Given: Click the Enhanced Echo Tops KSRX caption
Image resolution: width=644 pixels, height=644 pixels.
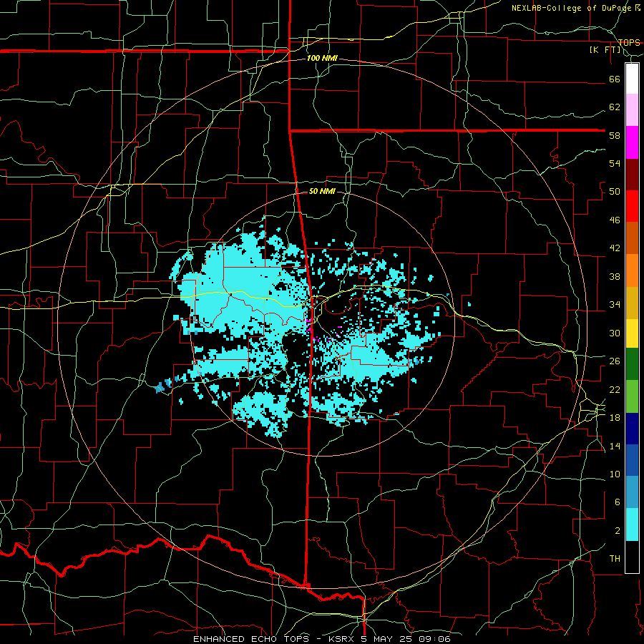Looking at the screenshot, I should point(321,639).
